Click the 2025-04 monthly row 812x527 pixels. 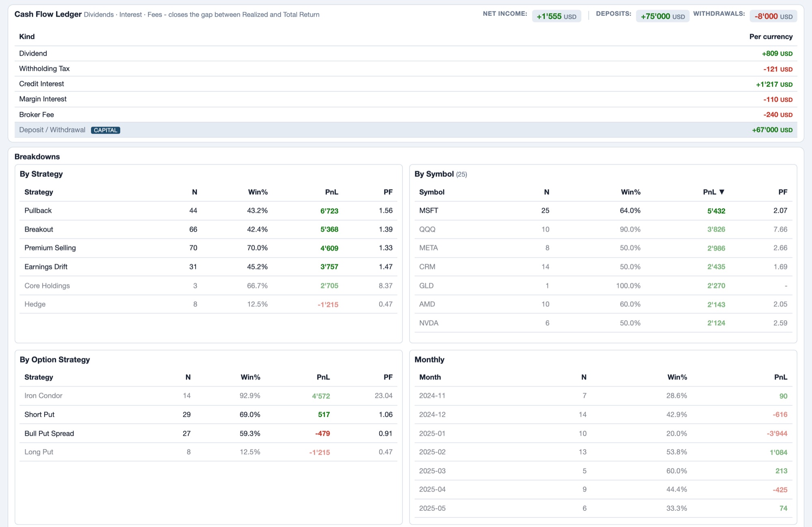(x=603, y=490)
